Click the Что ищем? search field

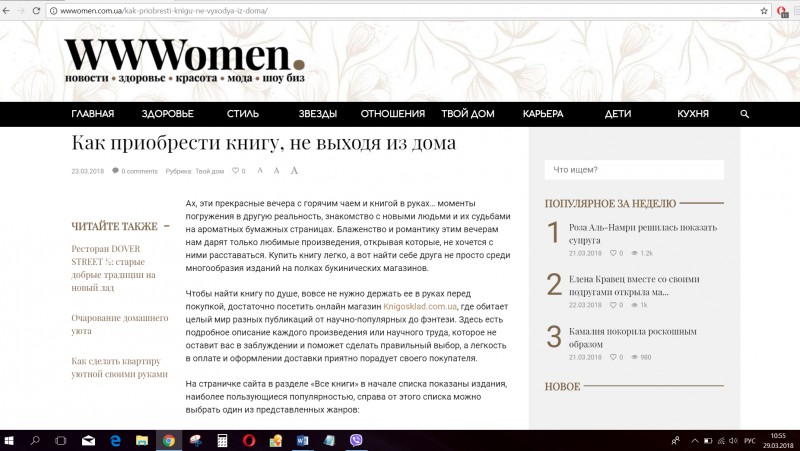tap(634, 170)
